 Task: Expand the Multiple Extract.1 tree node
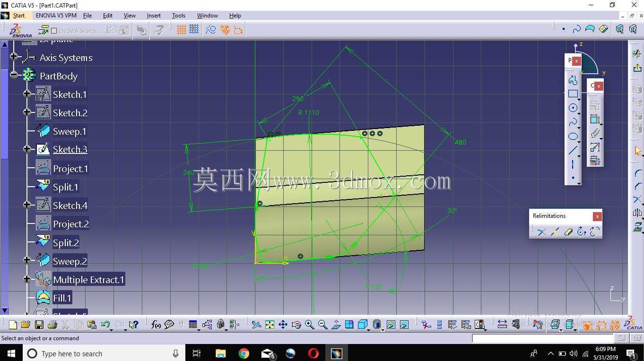tap(27, 279)
